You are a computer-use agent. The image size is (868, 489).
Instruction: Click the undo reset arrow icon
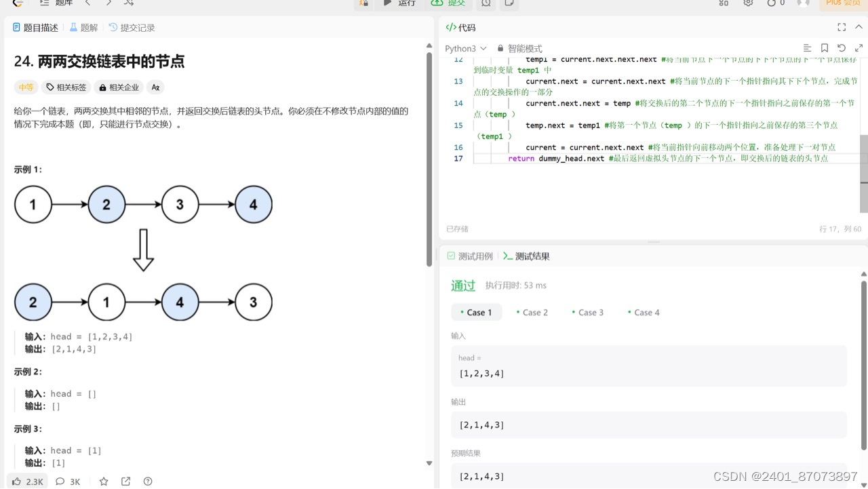(x=842, y=48)
